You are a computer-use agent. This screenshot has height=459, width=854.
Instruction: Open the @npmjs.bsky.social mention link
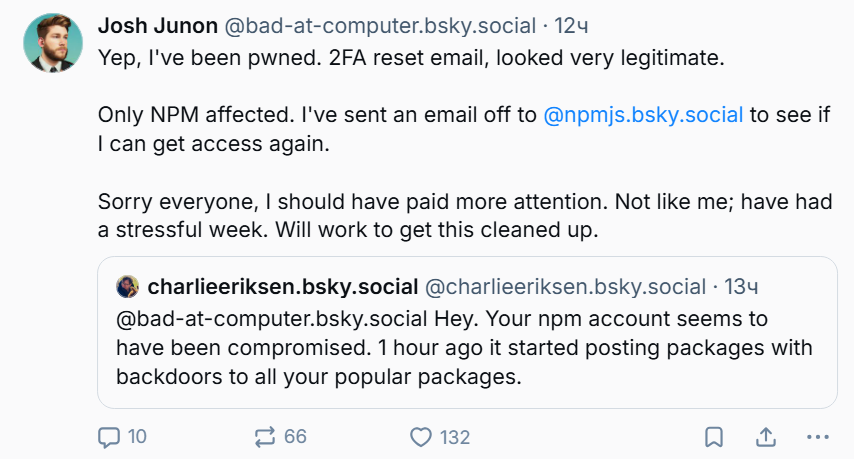[643, 114]
